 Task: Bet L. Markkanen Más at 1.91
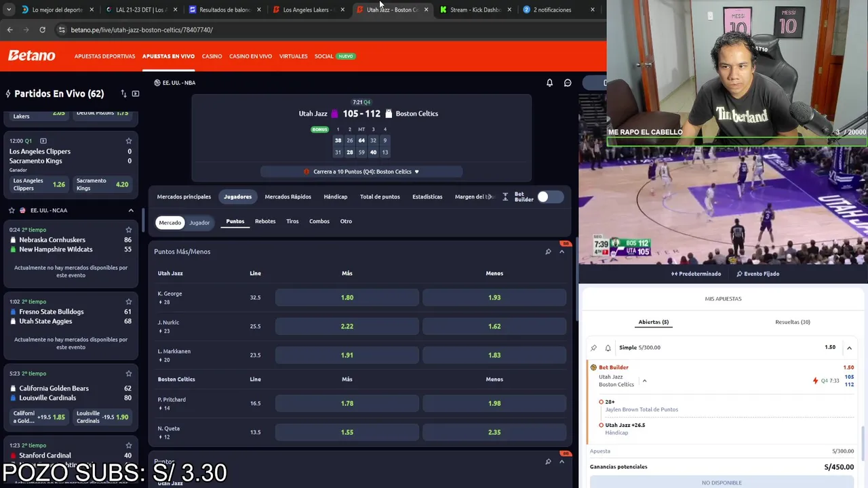[x=347, y=355]
